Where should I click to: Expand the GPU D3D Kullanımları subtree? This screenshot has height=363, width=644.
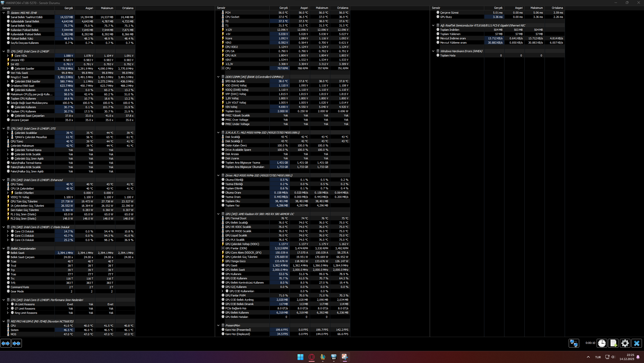pos(222,291)
